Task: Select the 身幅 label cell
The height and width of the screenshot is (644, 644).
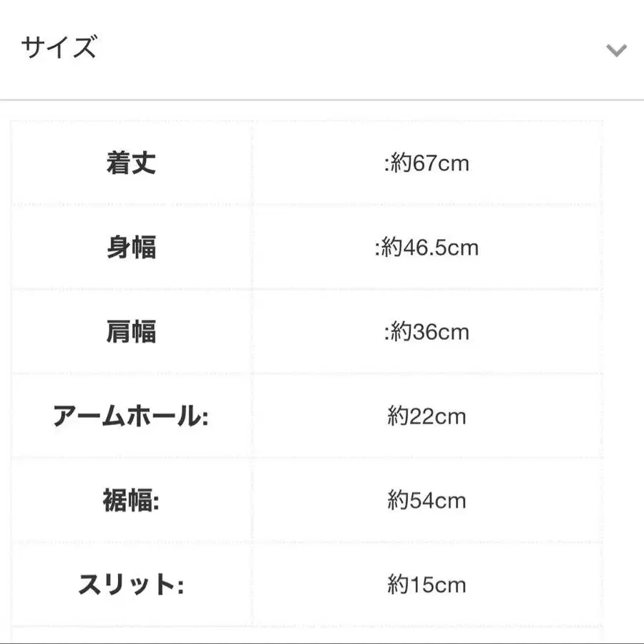Action: point(131,248)
